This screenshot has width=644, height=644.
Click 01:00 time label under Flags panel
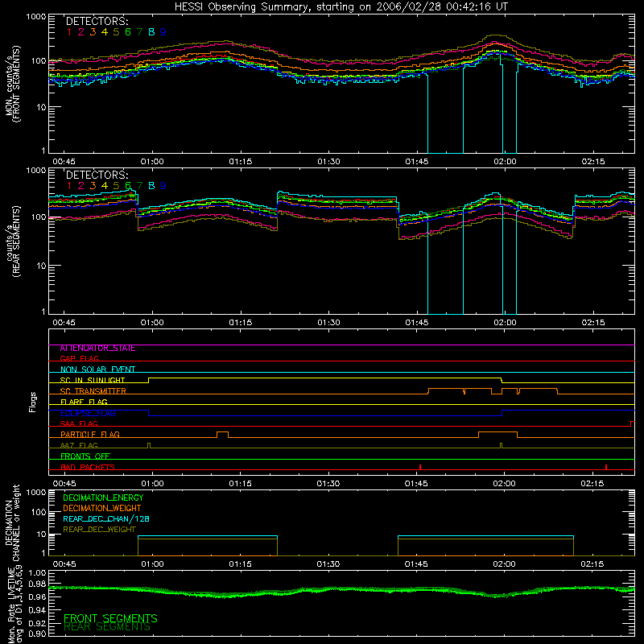click(x=152, y=484)
